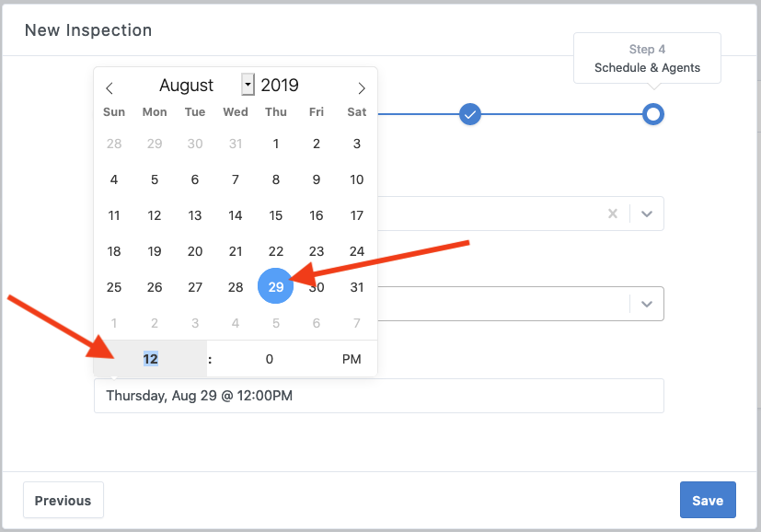Image resolution: width=761 pixels, height=532 pixels.
Task: Click the completed step checkmark circle
Action: pos(470,114)
